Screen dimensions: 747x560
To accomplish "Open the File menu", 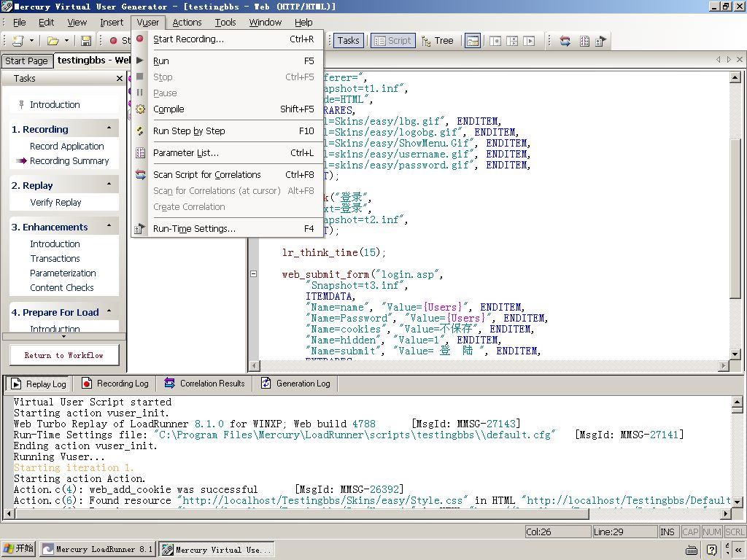I will (20, 23).
